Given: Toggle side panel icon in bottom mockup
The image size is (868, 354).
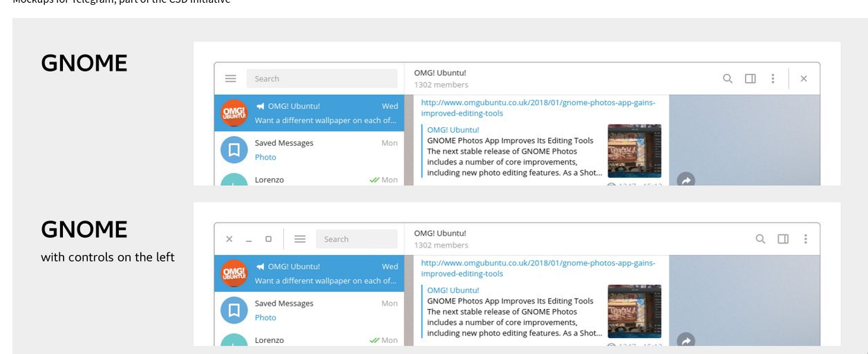Looking at the screenshot, I should pyautogui.click(x=783, y=239).
